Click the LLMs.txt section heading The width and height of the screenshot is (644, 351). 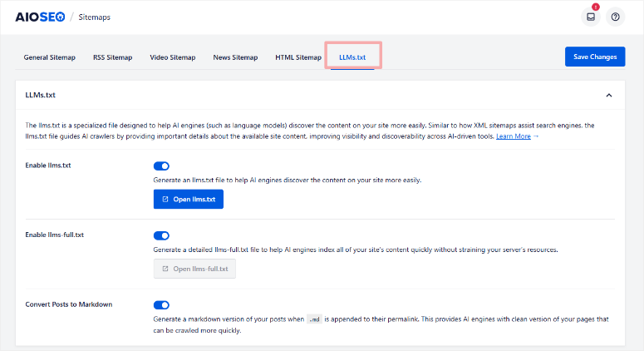click(x=40, y=95)
